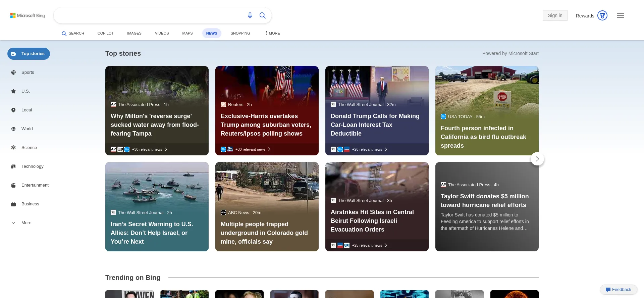Image resolution: width=644 pixels, height=298 pixels.
Task: Open the Rewards medal icon
Action: [x=602, y=15]
